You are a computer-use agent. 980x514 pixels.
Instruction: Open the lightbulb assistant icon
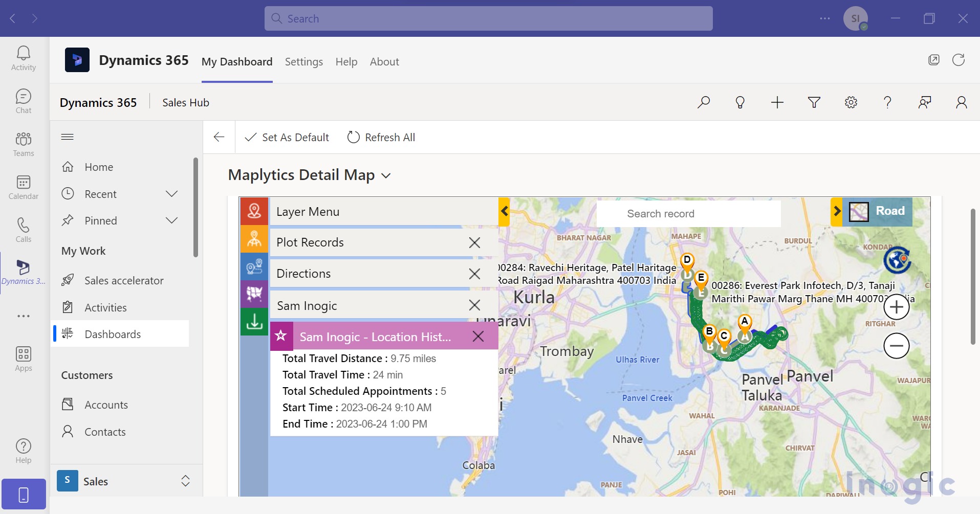coord(740,102)
